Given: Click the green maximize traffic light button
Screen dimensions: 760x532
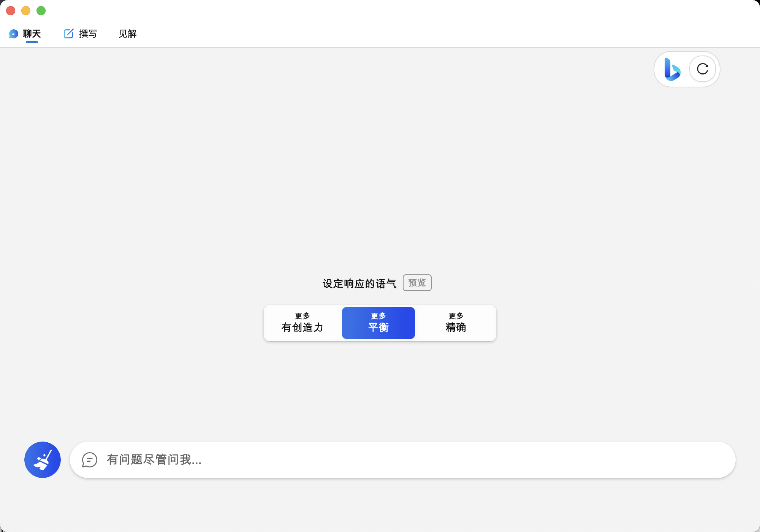Looking at the screenshot, I should coord(41,11).
